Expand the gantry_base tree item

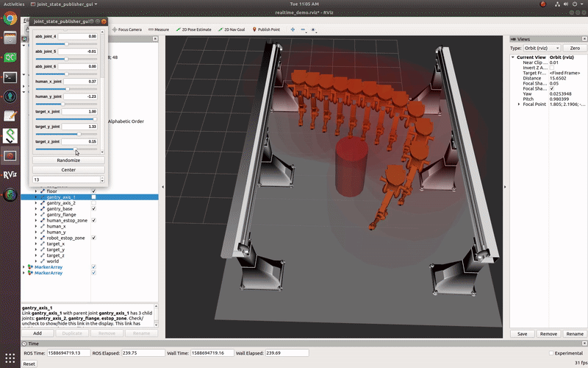tap(35, 208)
